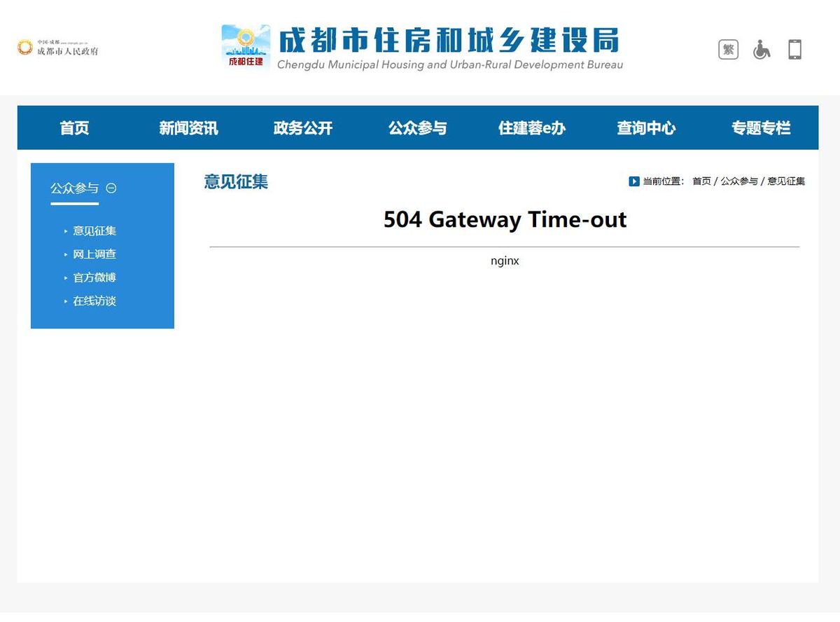Go to 新闻资讯 in navigation bar
The width and height of the screenshot is (840, 622).
click(x=188, y=128)
